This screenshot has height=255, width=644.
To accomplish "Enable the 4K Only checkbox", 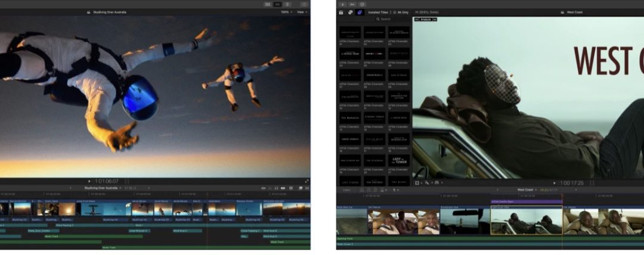I will pyautogui.click(x=395, y=13).
